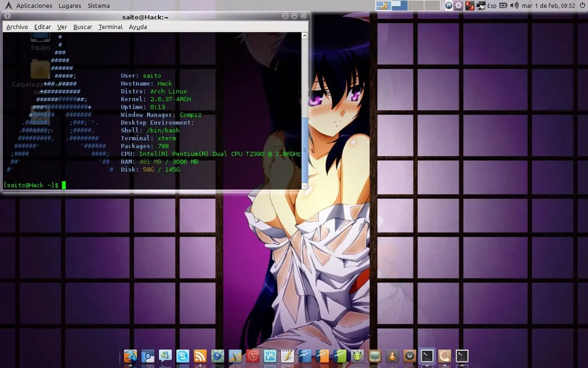Screen dimensions: 588x368
Task: Open the Sistema menu
Action: point(99,6)
